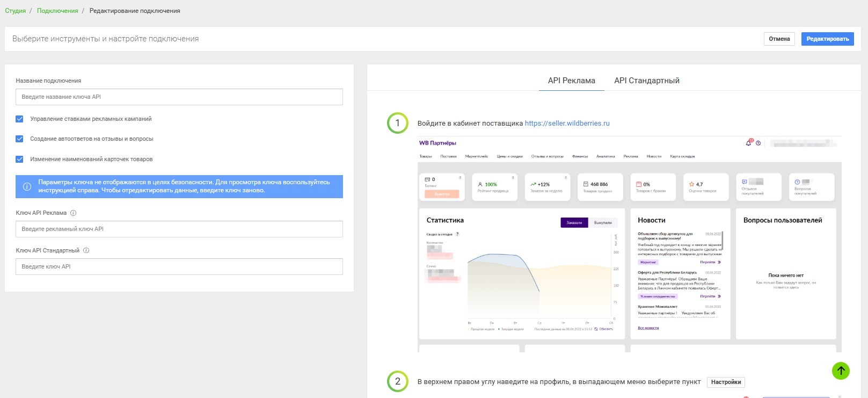Click info icon next to Ключ API Стандартный

(86, 251)
